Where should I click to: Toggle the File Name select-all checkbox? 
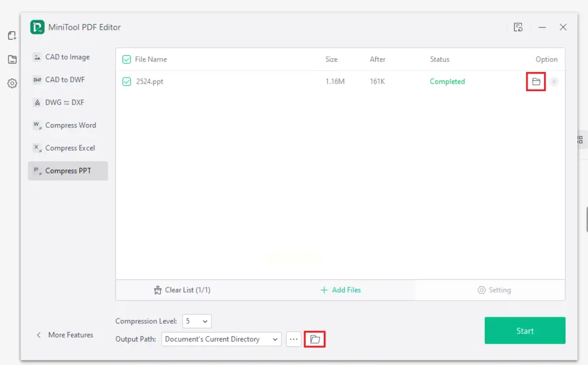tap(127, 59)
